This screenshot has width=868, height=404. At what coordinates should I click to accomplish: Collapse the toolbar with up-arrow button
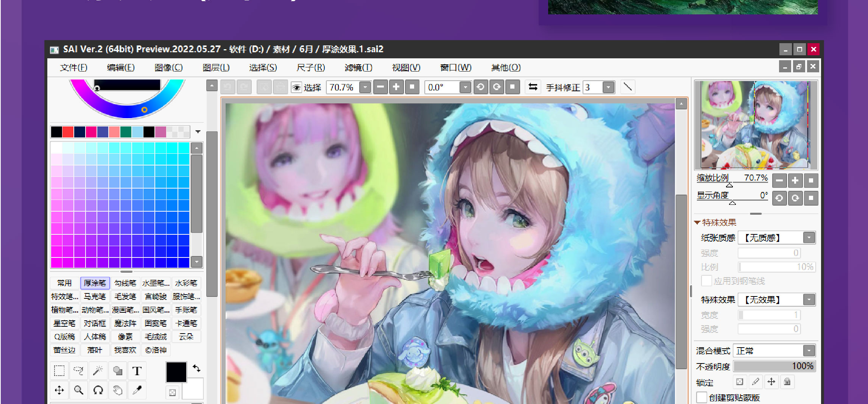(x=212, y=86)
